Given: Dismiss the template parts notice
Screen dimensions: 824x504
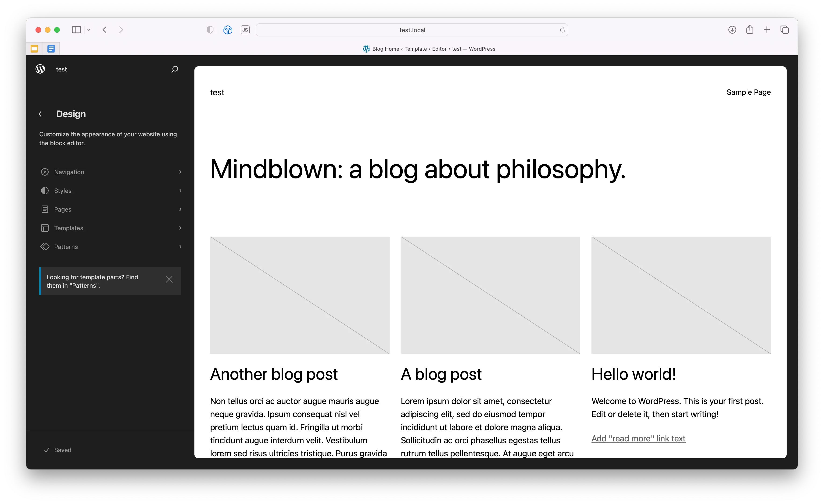Looking at the screenshot, I should coord(169,279).
